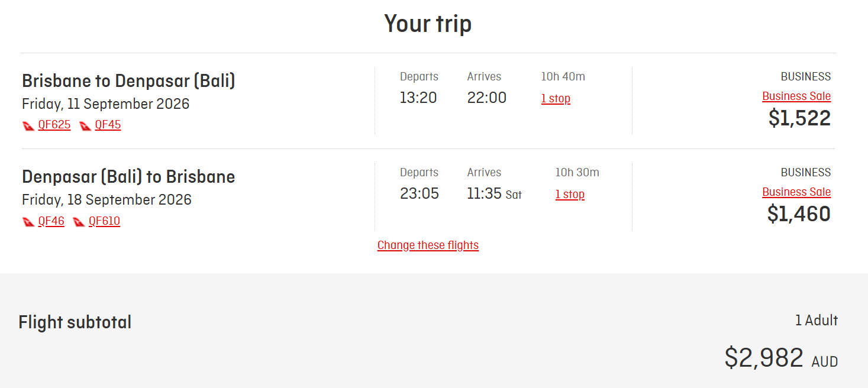This screenshot has width=868, height=388.
Task: Click the $1,460 return fare amount
Action: 798,214
